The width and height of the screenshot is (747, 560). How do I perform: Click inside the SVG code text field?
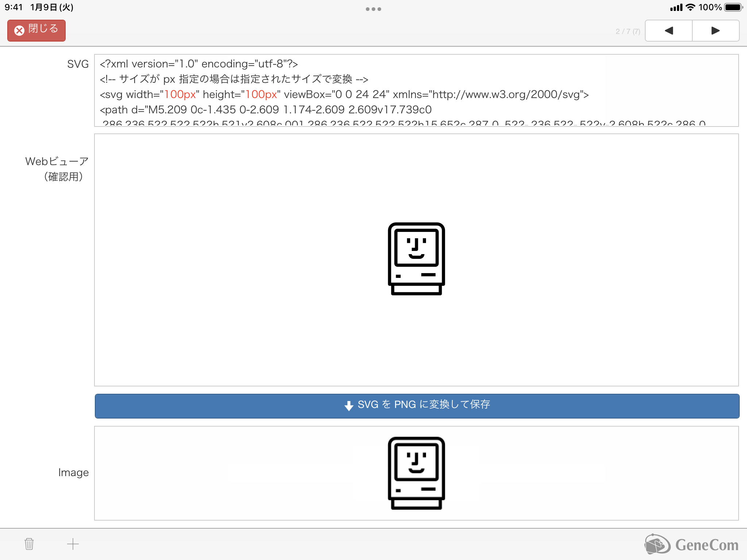click(417, 90)
